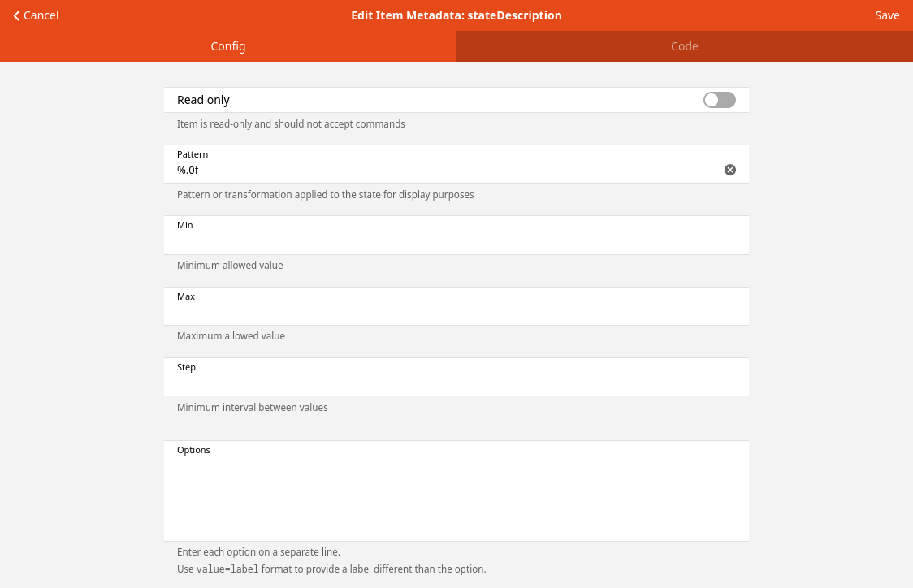The height and width of the screenshot is (588, 913).
Task: Click the "Maximum allowed value" help text
Action: (x=231, y=336)
